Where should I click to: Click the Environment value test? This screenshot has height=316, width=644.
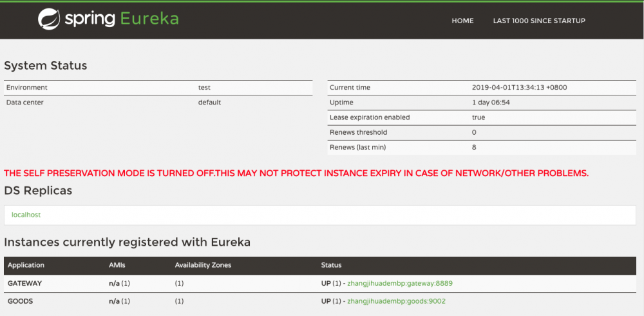(204, 88)
